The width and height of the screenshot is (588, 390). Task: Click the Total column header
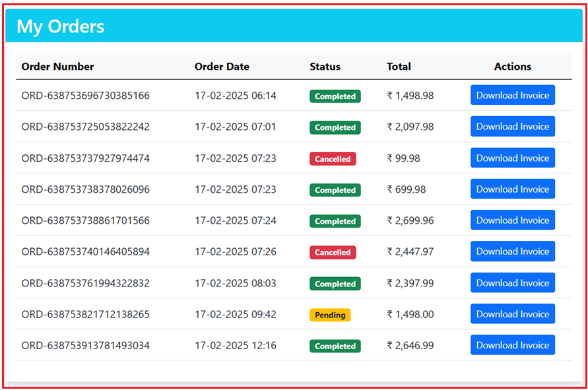click(x=399, y=67)
